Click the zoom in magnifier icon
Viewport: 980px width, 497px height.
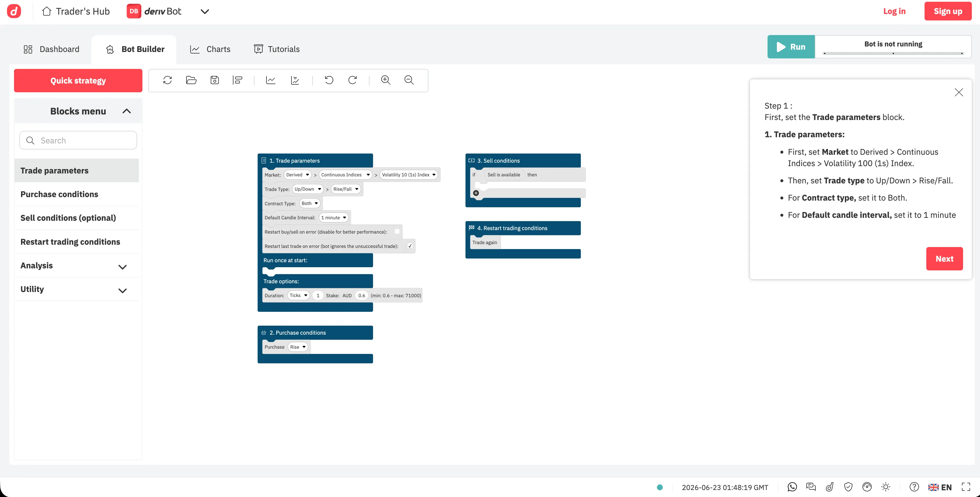click(x=386, y=80)
